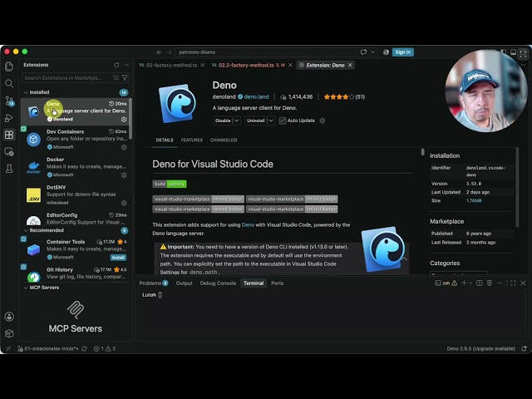Open the Testing flask icon
The width and height of the screenshot is (532, 399).
[9, 169]
